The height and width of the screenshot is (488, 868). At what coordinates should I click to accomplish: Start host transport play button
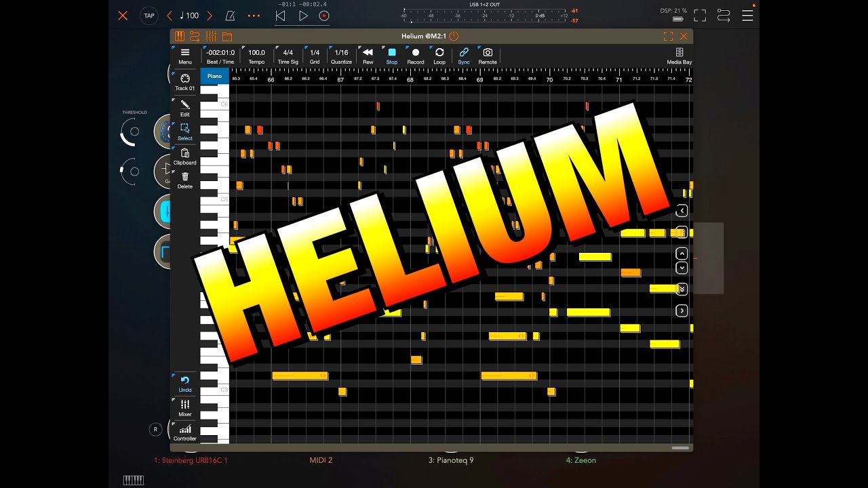coord(303,16)
